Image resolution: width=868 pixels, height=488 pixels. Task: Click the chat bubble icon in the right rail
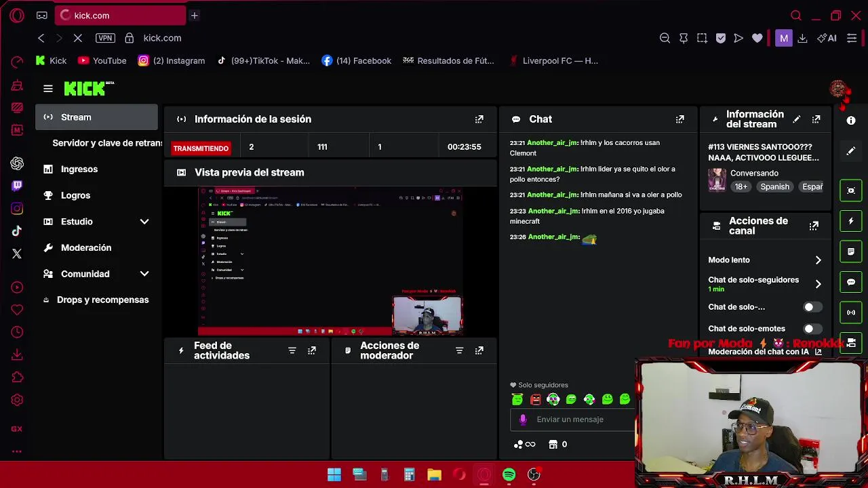851,282
